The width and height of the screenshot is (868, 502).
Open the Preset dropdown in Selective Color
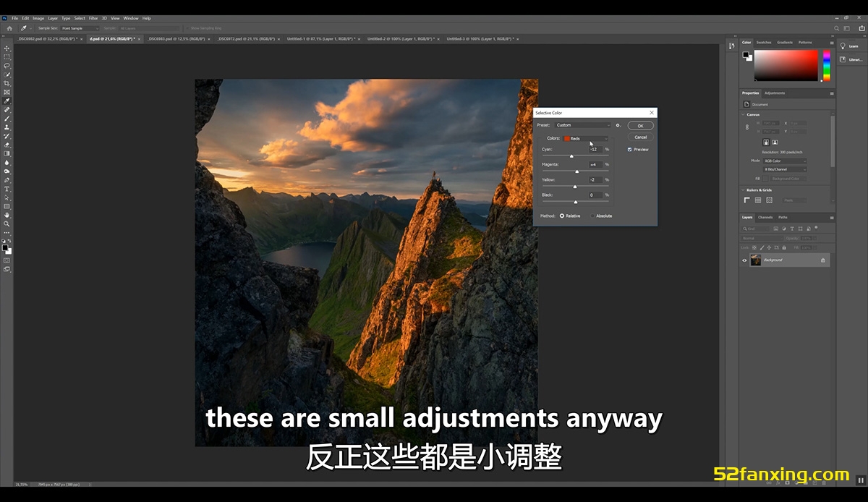pos(583,125)
